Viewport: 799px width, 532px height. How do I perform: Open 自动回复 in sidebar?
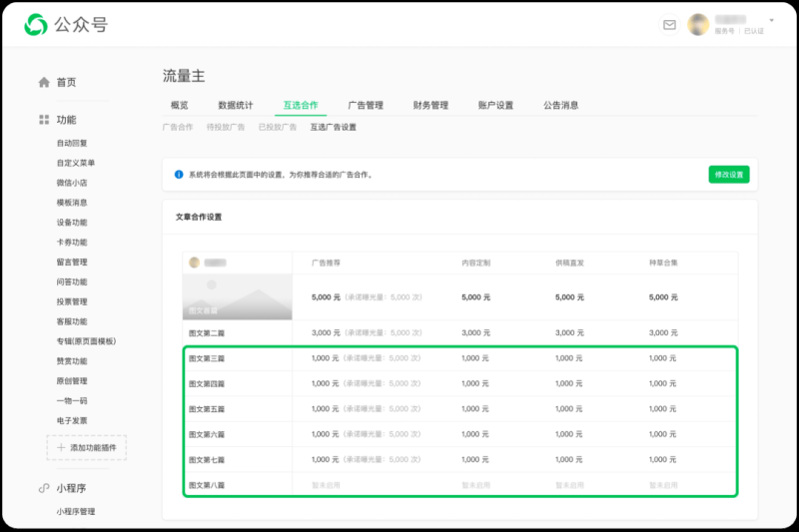click(x=72, y=143)
